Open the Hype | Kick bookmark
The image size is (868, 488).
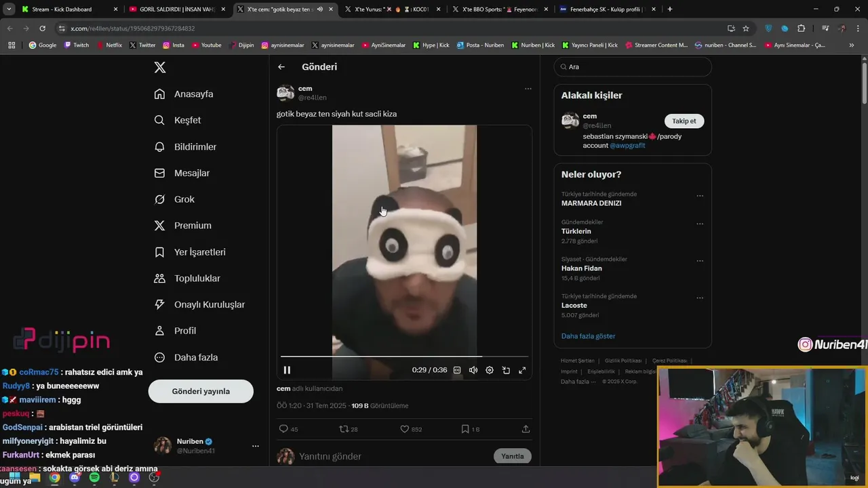(431, 45)
